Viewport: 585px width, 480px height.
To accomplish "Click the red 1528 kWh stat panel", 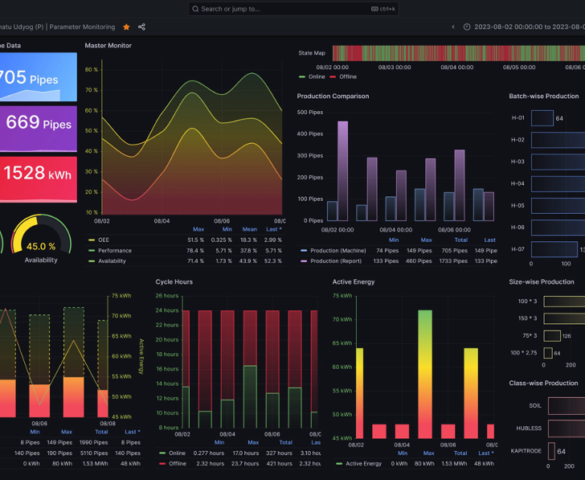I will coord(38,179).
